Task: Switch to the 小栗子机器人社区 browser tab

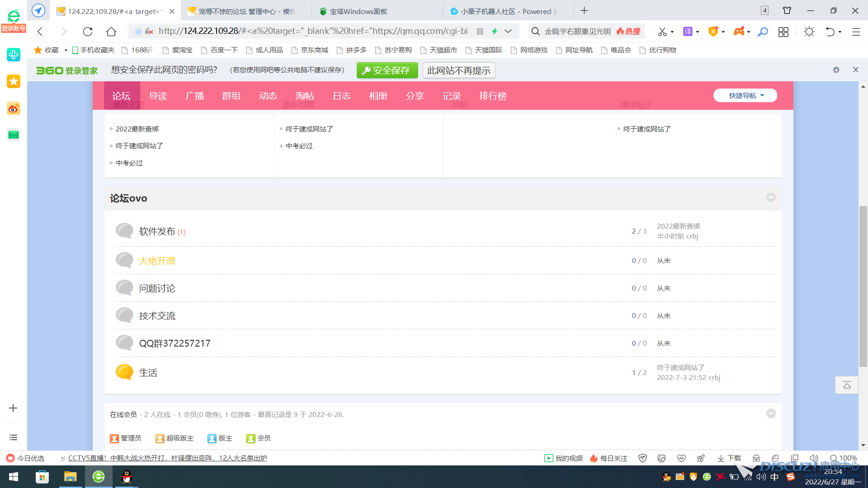Action: tap(509, 11)
